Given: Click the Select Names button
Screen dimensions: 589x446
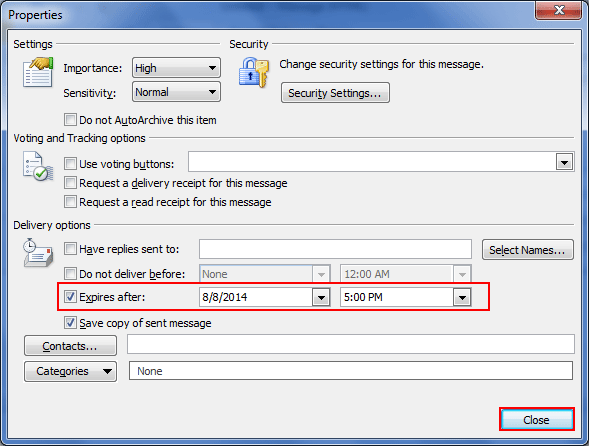Looking at the screenshot, I should point(528,250).
